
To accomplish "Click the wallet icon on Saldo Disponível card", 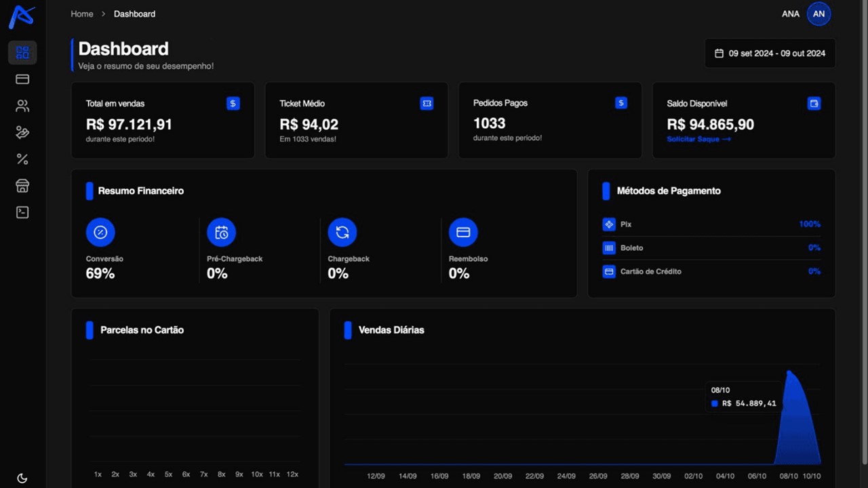I will pyautogui.click(x=814, y=104).
